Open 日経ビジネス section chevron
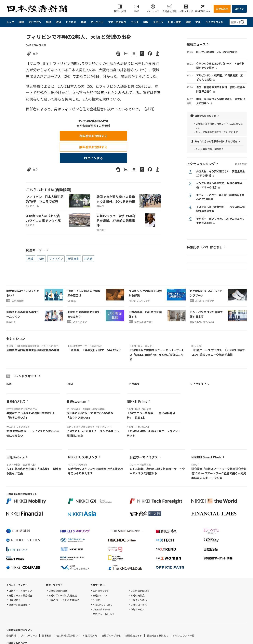 click(28, 402)
